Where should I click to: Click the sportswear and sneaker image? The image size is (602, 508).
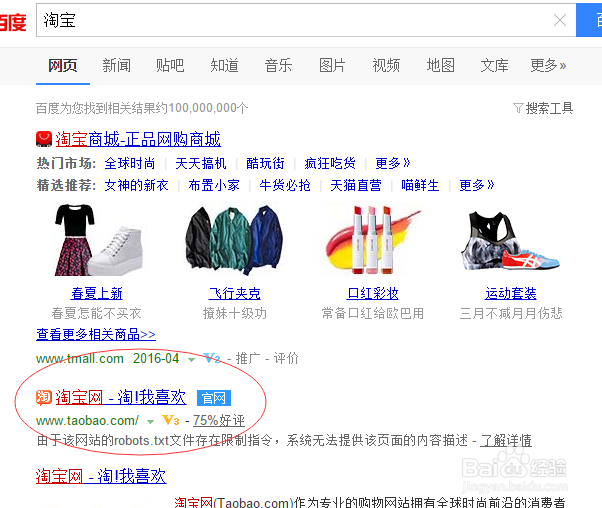coord(510,240)
